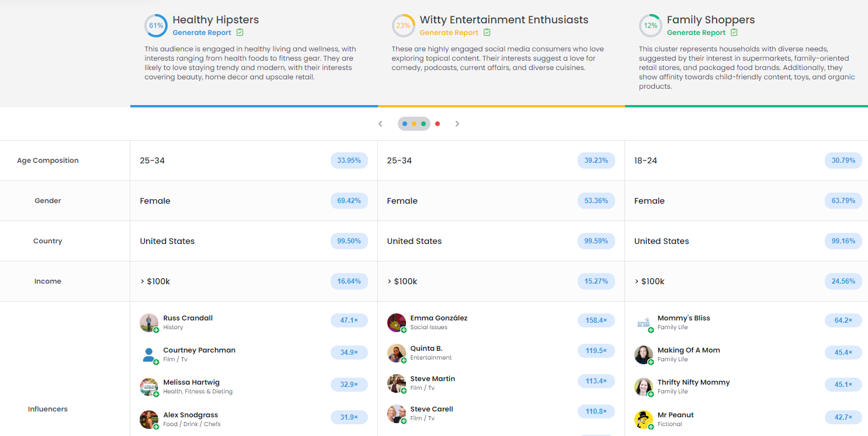Click Russ Crandall's avatar add icon

[156, 330]
